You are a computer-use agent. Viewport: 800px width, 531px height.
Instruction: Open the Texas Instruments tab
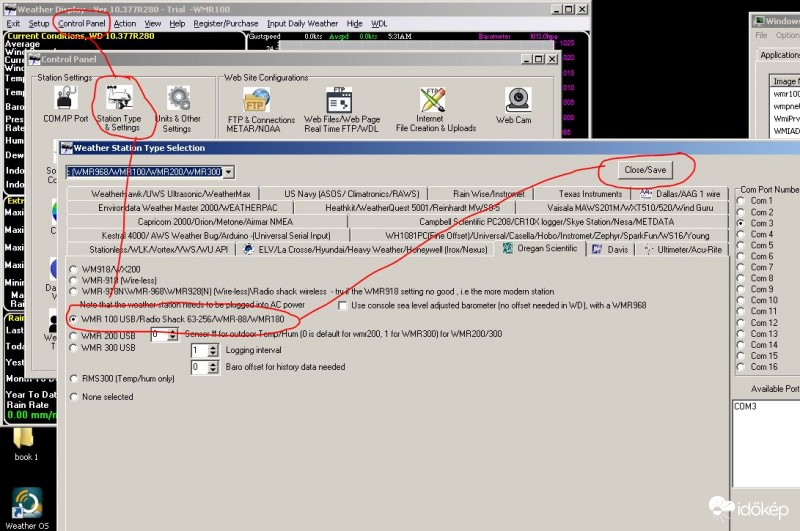click(x=583, y=194)
